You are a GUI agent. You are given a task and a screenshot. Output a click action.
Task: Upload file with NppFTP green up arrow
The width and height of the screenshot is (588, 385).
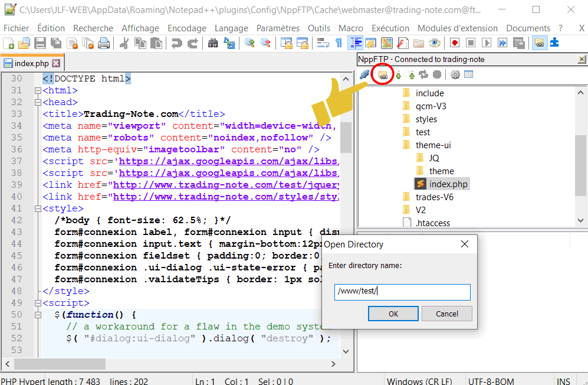412,75
